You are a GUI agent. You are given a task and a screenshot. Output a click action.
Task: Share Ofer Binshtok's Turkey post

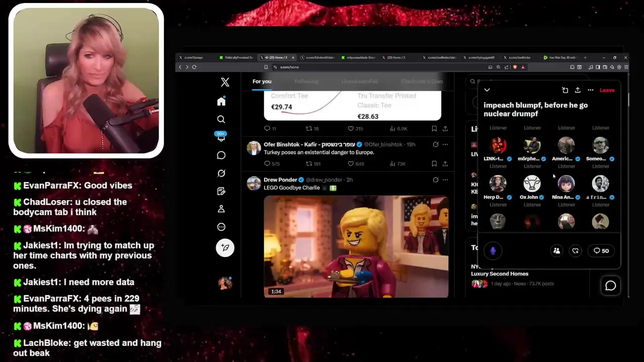445,163
